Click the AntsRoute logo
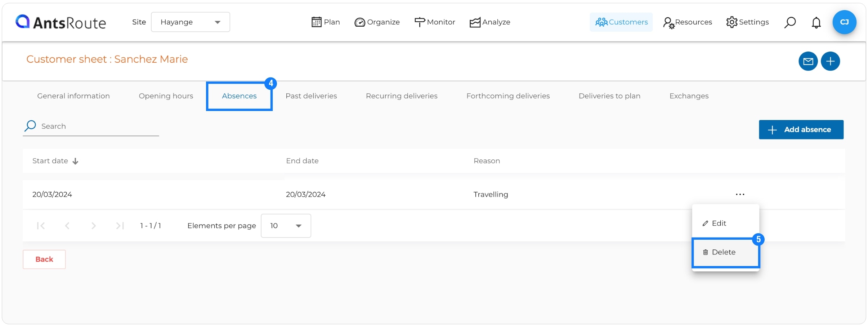The height and width of the screenshot is (328, 868). coord(61,22)
